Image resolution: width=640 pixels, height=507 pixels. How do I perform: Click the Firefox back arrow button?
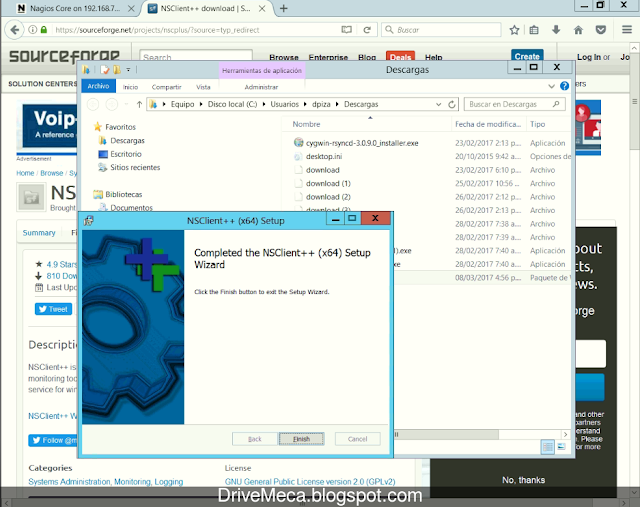[x=15, y=30]
